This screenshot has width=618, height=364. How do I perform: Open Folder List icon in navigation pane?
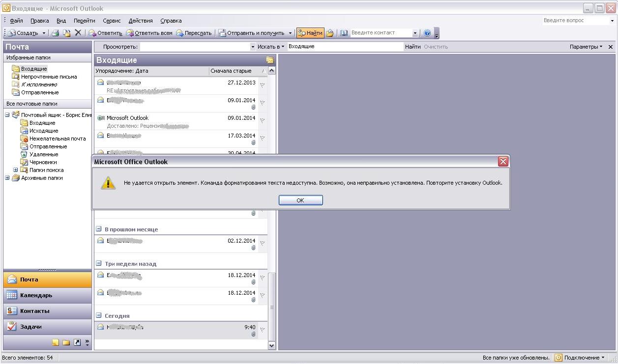click(66, 342)
